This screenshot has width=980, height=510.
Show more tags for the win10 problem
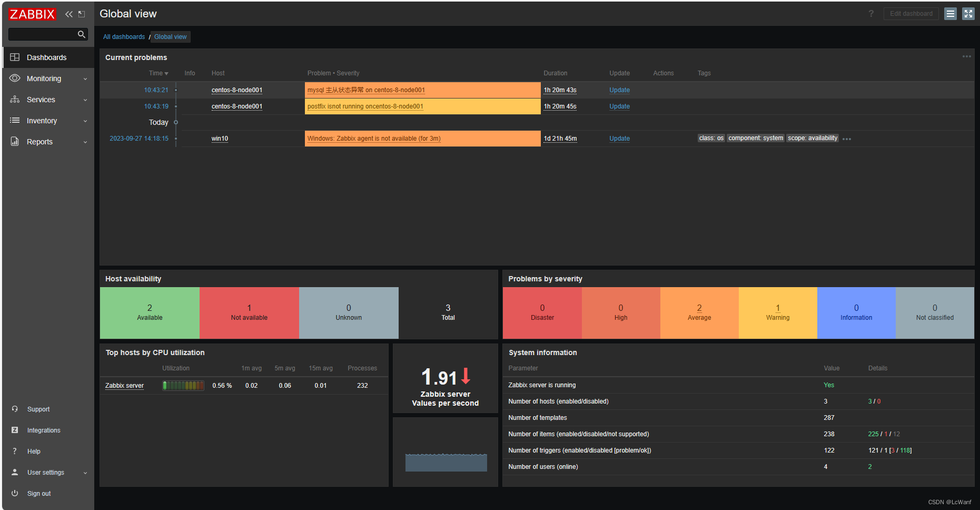point(847,139)
